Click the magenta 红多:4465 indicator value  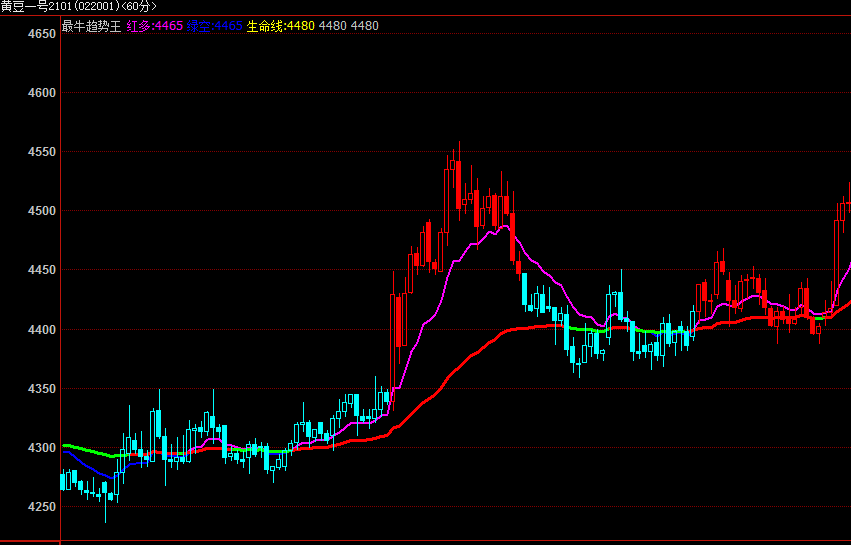click(x=155, y=26)
